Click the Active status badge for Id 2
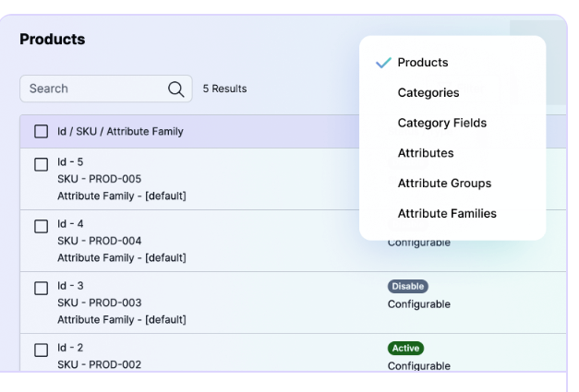 coord(405,349)
